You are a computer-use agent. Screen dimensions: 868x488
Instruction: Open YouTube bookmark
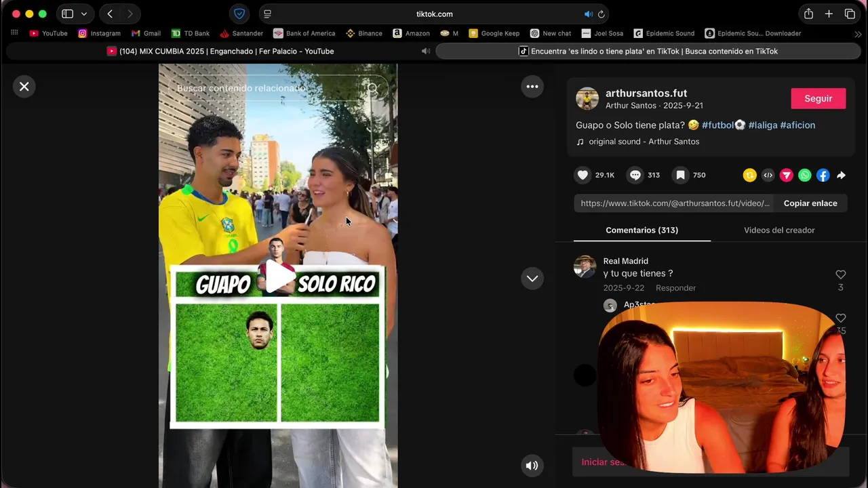click(x=48, y=33)
